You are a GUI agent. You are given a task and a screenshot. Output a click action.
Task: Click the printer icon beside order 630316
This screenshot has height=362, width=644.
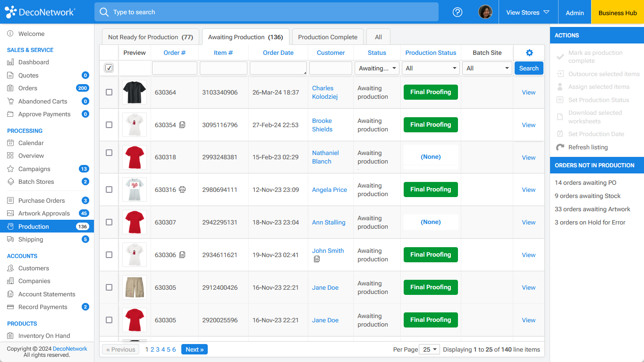tap(183, 190)
